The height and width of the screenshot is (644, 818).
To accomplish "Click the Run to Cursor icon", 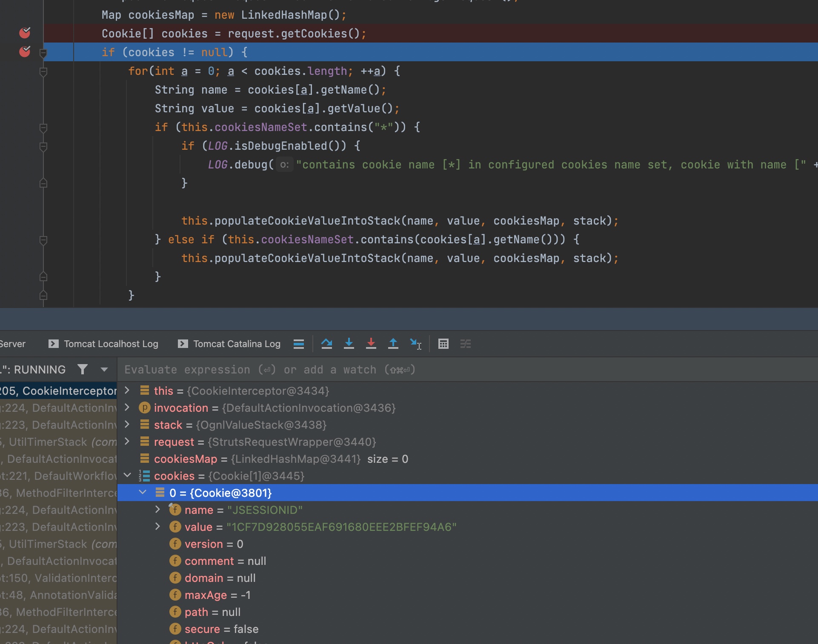I will (x=415, y=344).
